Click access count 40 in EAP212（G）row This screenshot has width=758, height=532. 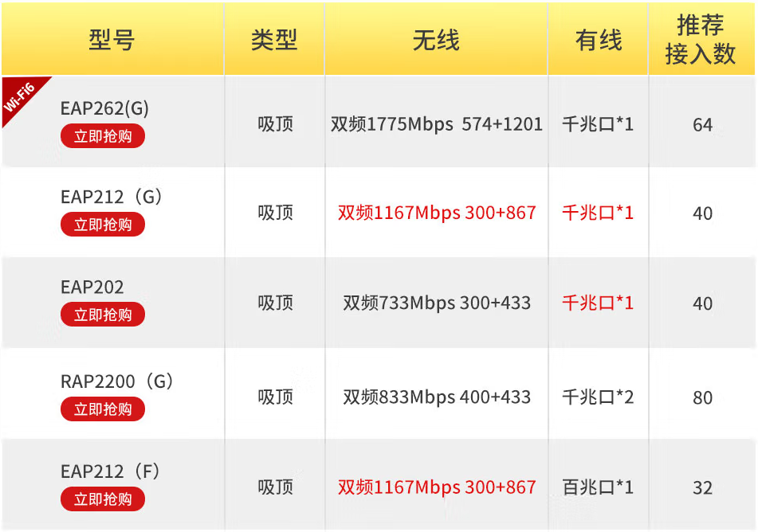coord(702,213)
